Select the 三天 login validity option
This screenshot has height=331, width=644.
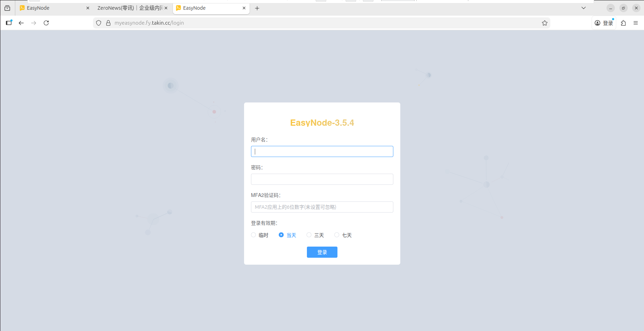[309, 235]
